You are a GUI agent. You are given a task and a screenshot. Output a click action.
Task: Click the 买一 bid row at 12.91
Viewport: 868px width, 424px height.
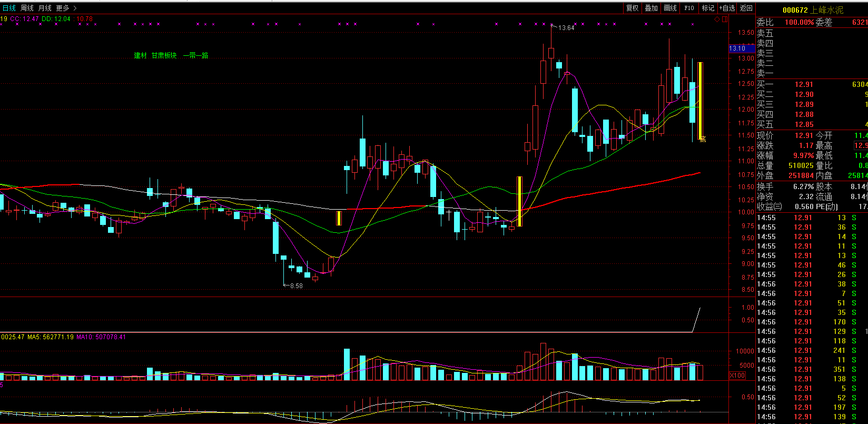coord(812,84)
